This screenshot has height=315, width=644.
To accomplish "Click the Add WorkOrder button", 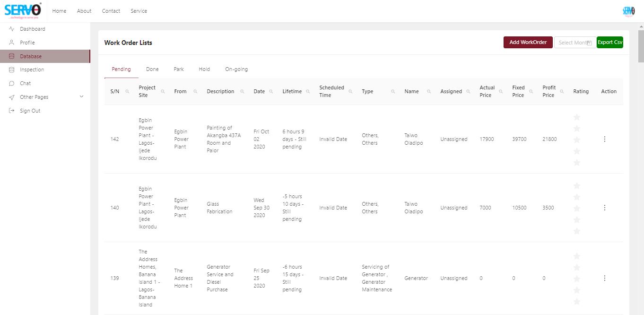I will [x=528, y=42].
